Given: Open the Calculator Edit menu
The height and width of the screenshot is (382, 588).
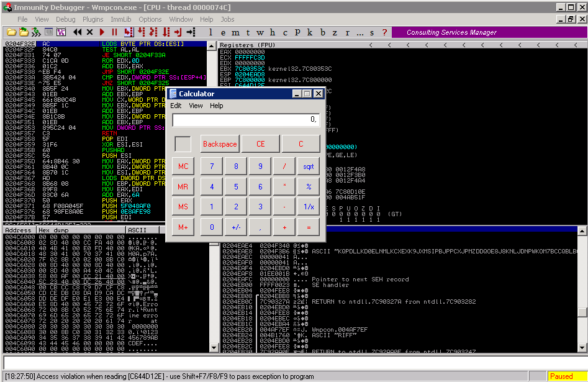Looking at the screenshot, I should pos(176,106).
